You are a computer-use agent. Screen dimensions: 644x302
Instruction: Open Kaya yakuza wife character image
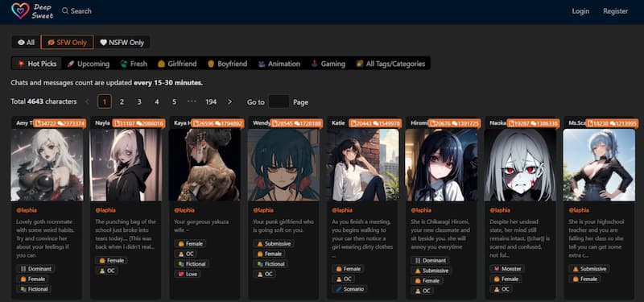click(204, 165)
